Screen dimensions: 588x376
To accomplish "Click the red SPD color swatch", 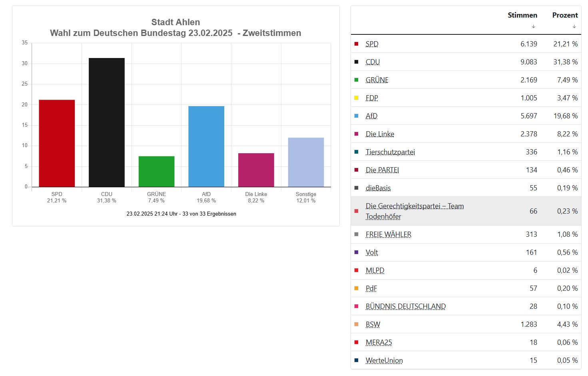I will pos(356,44).
